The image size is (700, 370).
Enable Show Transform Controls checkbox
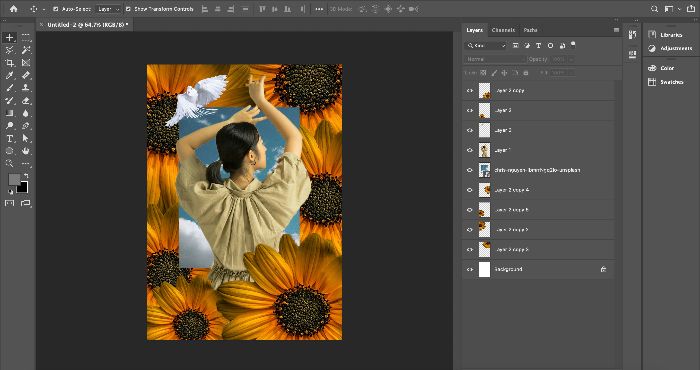(128, 9)
